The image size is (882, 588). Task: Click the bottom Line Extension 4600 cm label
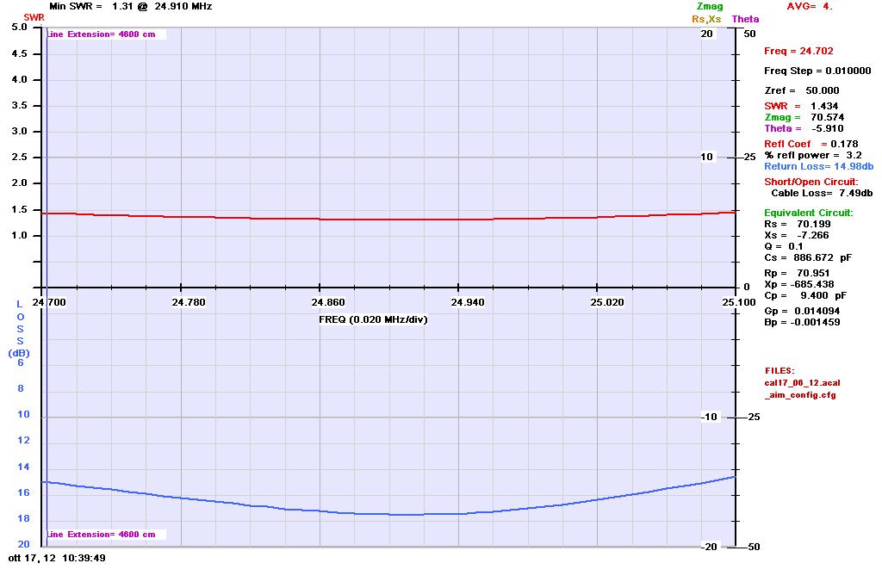coord(101,535)
